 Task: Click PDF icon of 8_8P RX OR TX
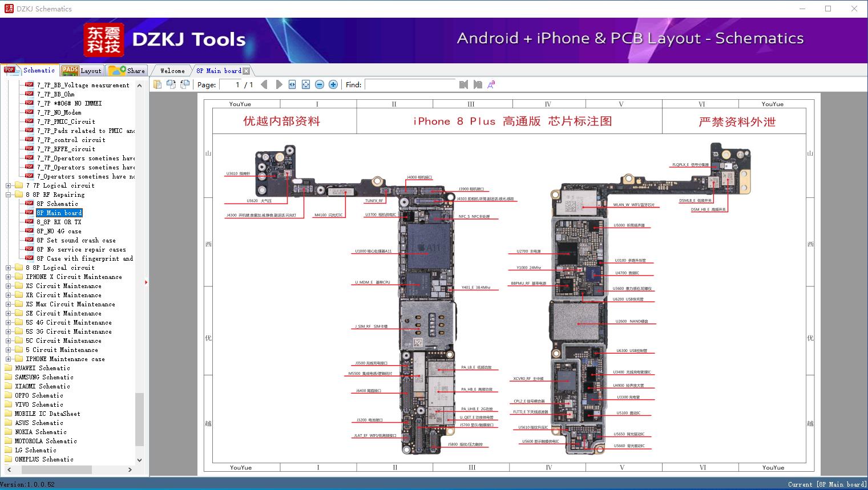coord(29,221)
